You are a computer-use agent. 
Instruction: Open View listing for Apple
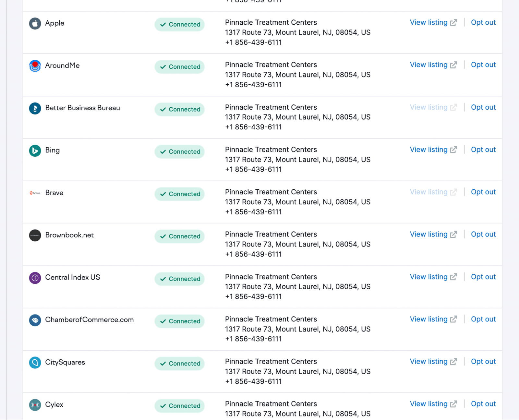pyautogui.click(x=429, y=22)
